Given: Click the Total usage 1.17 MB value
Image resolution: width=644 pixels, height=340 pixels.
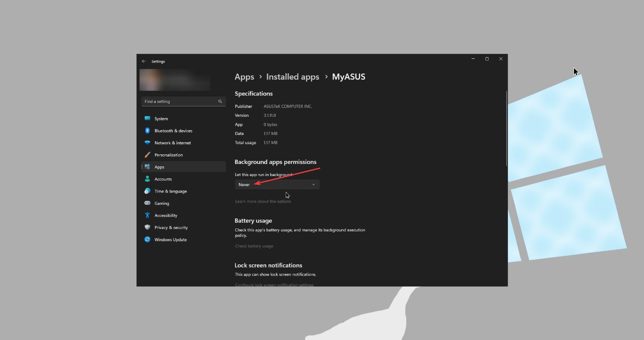Looking at the screenshot, I should (270, 143).
